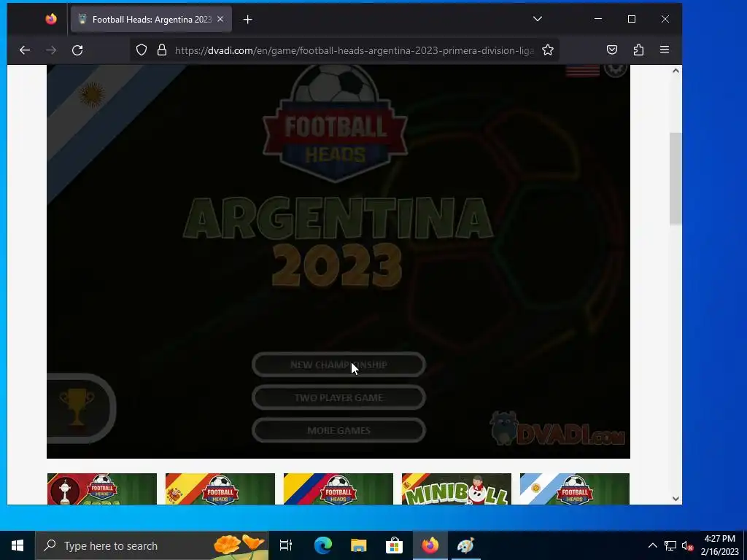
Task: Open the Argentina flag Football Heads thumbnail
Action: pyautogui.click(x=575, y=489)
